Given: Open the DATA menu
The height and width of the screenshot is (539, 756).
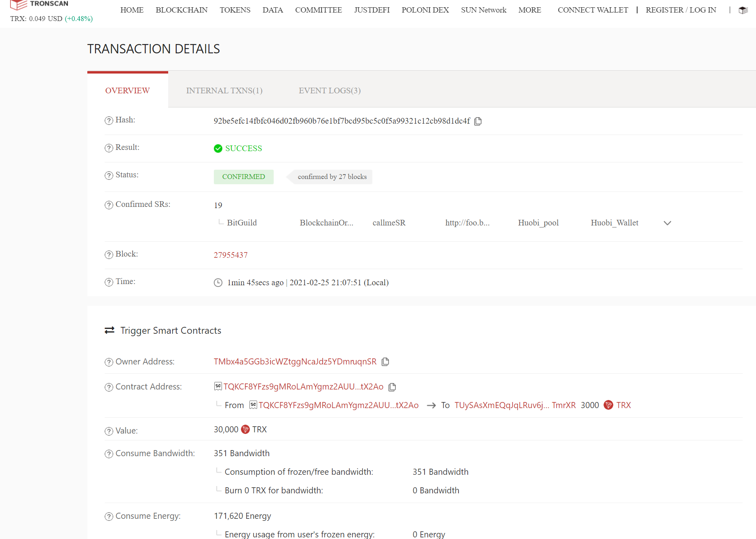Looking at the screenshot, I should click(272, 10).
